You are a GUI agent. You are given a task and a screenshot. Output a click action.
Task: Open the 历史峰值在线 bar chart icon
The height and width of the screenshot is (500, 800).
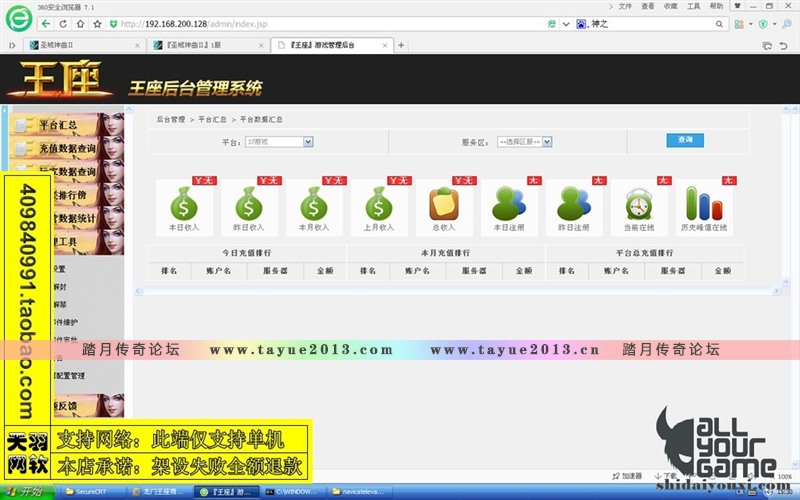point(703,205)
